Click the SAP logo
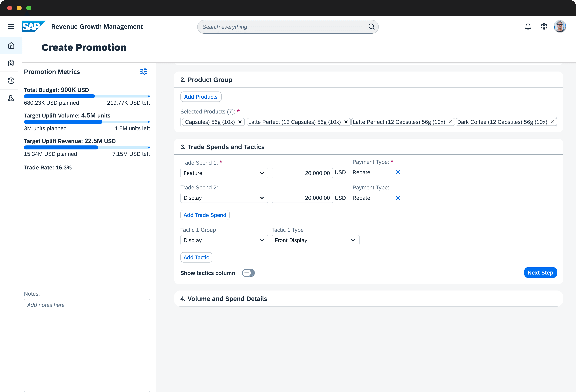The width and height of the screenshot is (576, 392). (x=34, y=27)
